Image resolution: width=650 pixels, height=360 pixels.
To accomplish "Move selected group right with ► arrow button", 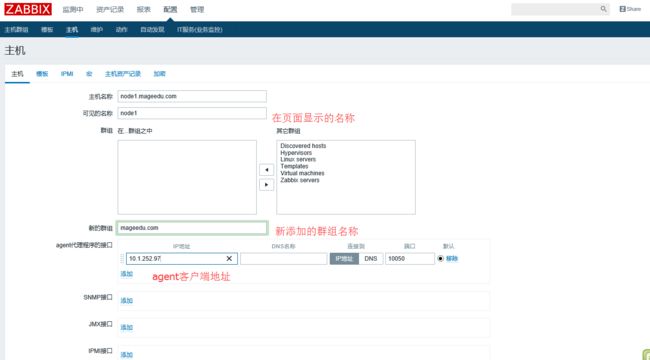I will coord(267,185).
